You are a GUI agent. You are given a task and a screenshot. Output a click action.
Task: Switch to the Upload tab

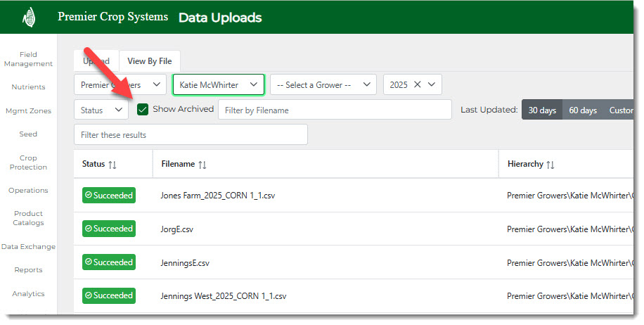click(x=96, y=61)
